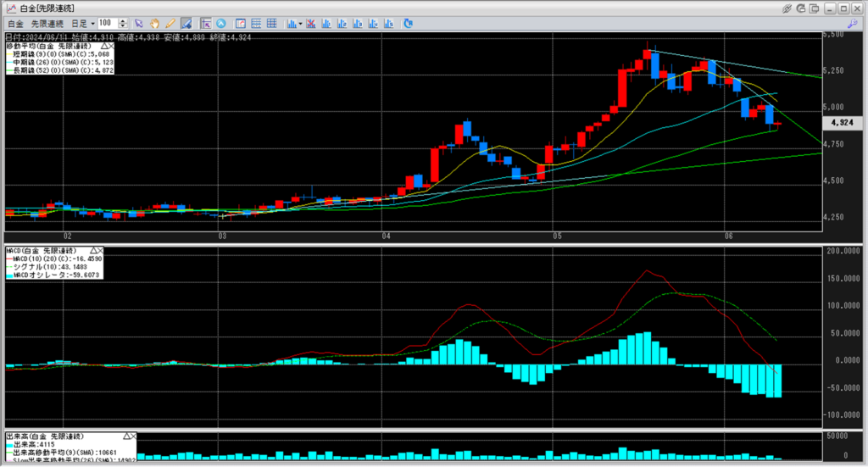This screenshot has width=868, height=467.
Task: Toggle the highlighted drawing edit tool
Action: coord(186,23)
